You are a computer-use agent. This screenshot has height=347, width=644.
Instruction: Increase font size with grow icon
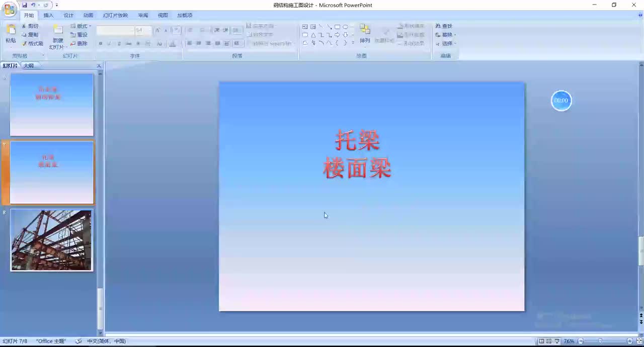pyautogui.click(x=157, y=31)
